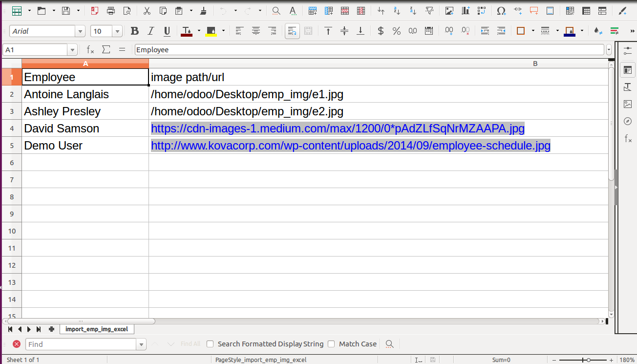Enable Search Formatted Display String checkbox
Viewport: 637px width, 364px height.
pyautogui.click(x=210, y=344)
